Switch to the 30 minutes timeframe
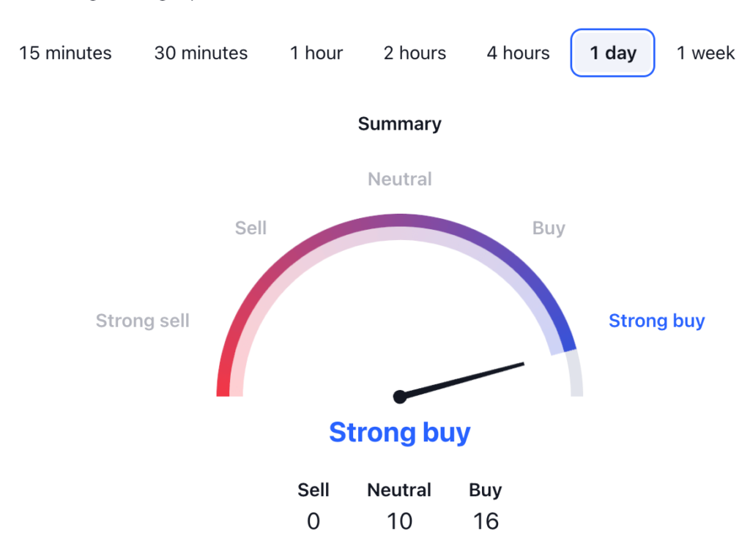 coord(201,53)
